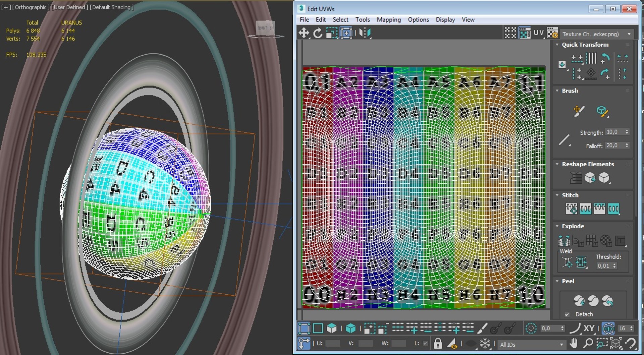
Task: Toggle lock selection padlock
Action: point(437,344)
